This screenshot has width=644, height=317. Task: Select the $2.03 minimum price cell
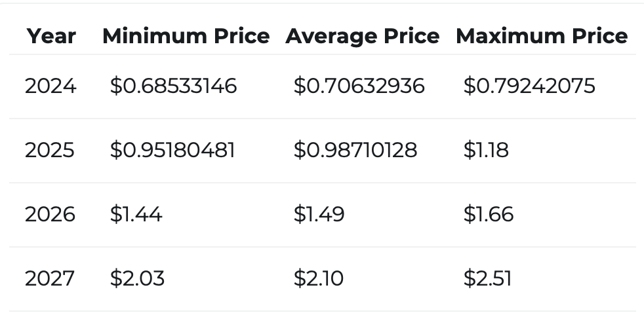point(137,278)
